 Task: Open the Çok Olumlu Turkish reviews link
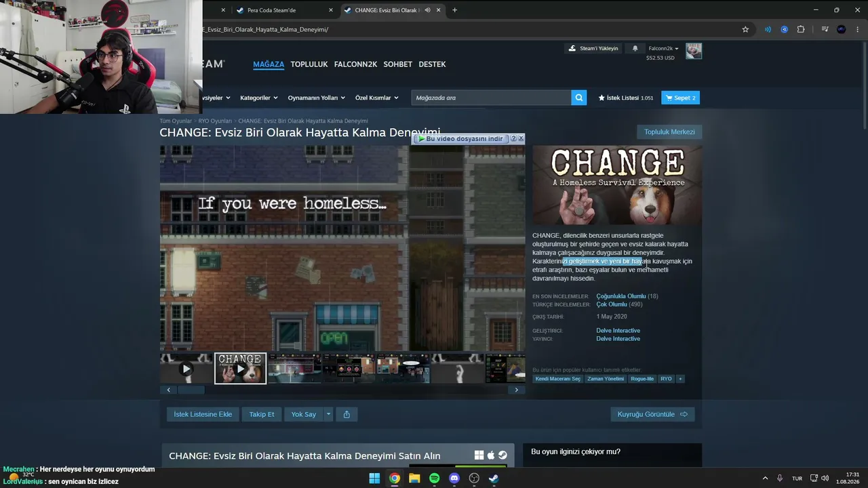(x=612, y=304)
